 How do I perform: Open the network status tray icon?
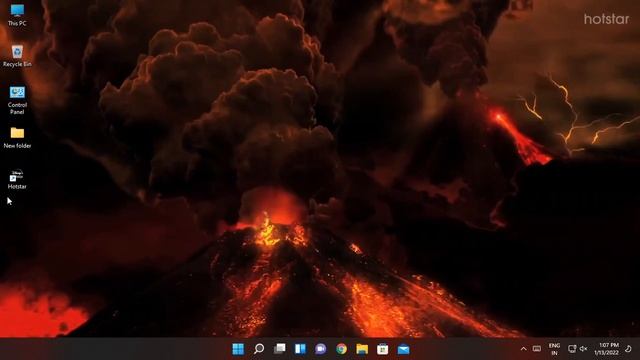click(x=572, y=349)
